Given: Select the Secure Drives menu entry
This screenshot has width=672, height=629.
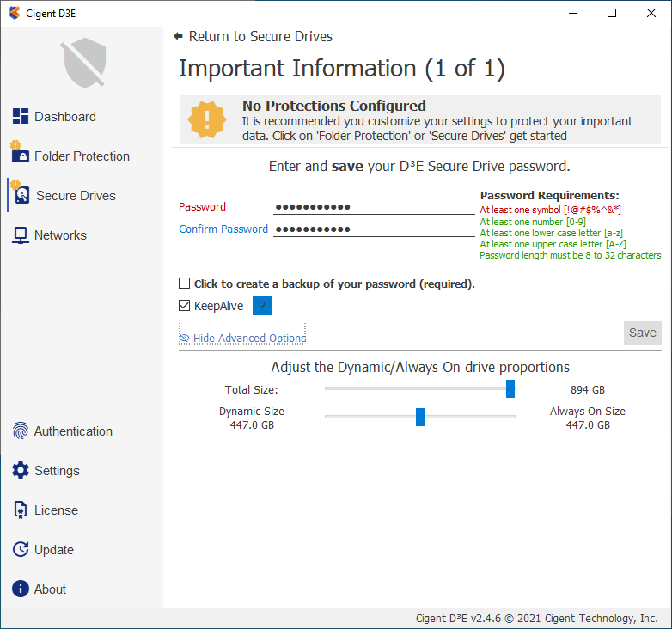Looking at the screenshot, I should point(76,195).
